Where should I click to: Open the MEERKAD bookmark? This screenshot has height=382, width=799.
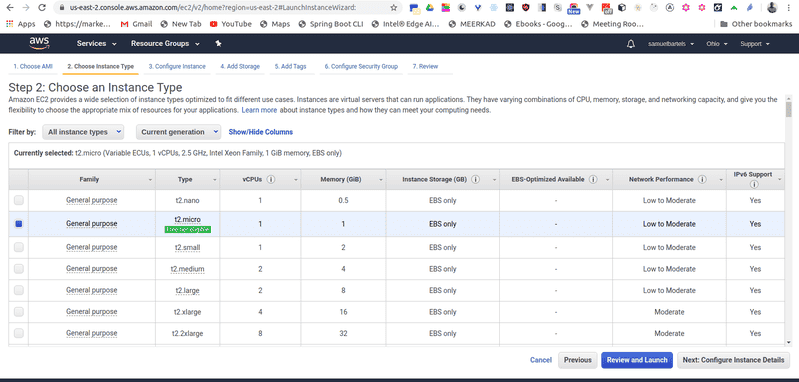[x=472, y=24]
